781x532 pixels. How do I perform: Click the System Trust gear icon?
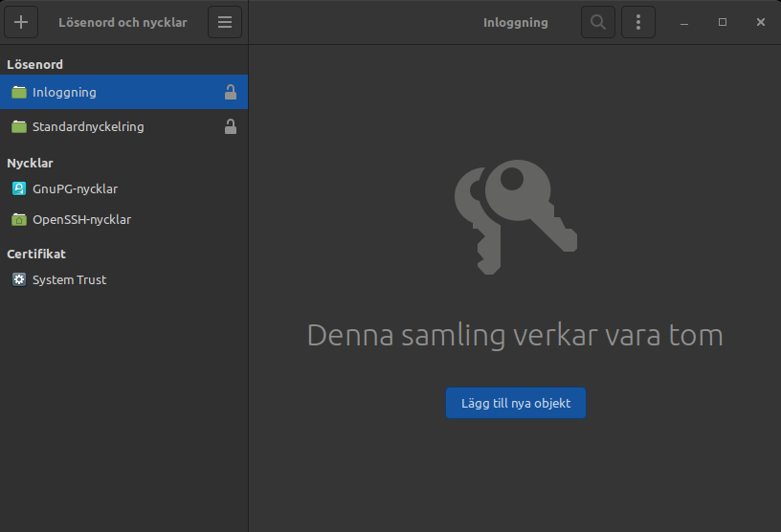pyautogui.click(x=19, y=279)
